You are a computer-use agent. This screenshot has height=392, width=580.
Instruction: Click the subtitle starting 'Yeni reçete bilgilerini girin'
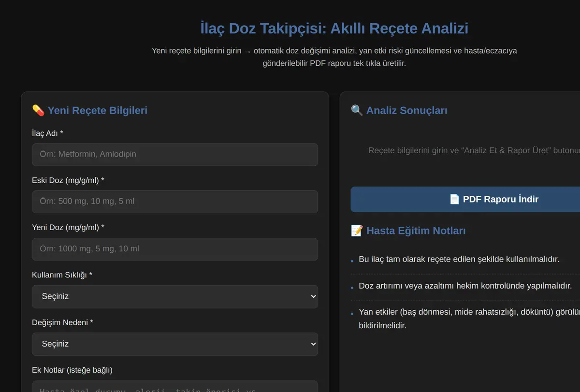tap(334, 57)
